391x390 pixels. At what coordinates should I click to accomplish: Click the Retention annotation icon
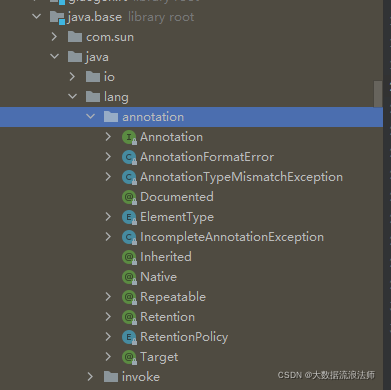(129, 317)
